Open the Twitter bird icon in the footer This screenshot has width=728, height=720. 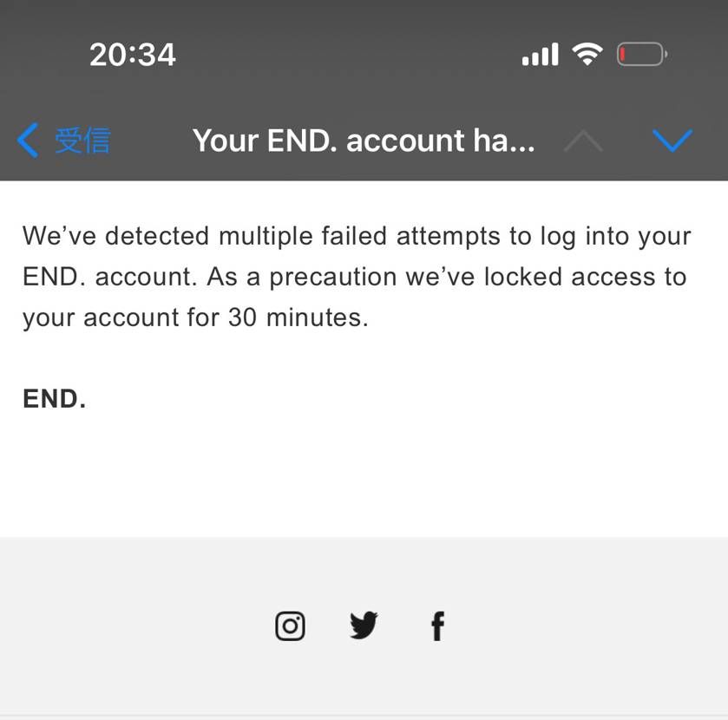click(364, 625)
